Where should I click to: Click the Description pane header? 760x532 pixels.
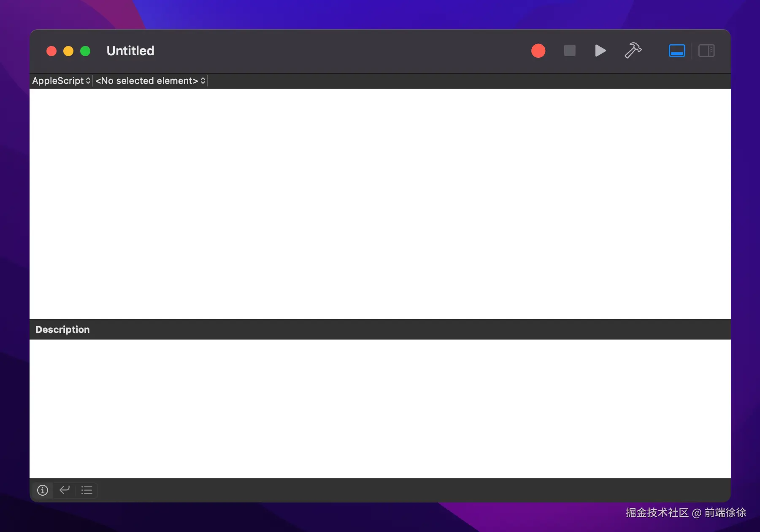point(380,329)
